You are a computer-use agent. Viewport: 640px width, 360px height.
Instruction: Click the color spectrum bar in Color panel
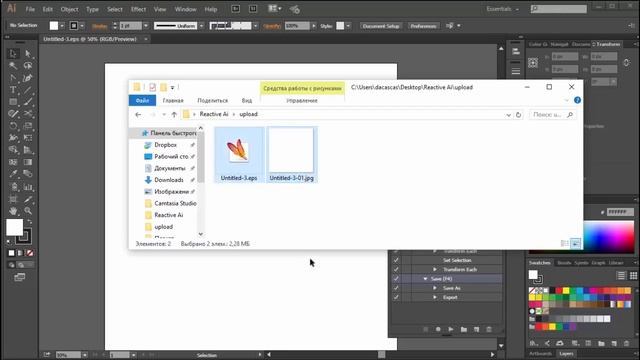pos(609,237)
